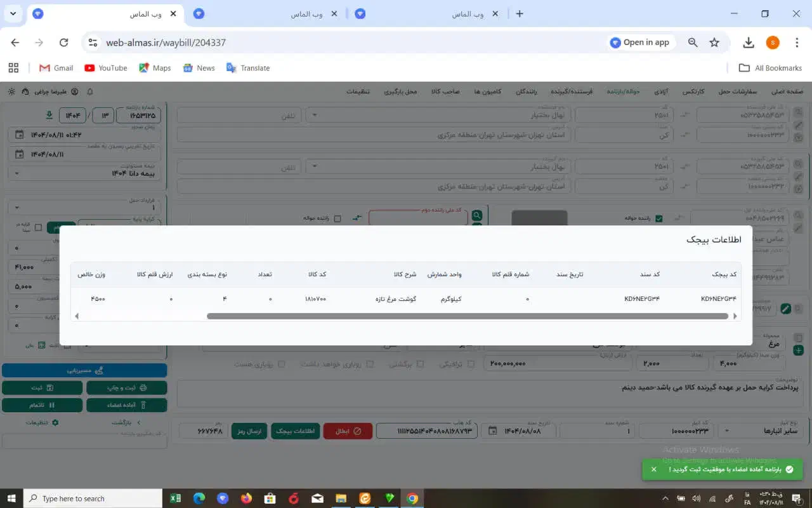
Task: Open the Chrome apps grid icon
Action: (x=13, y=68)
